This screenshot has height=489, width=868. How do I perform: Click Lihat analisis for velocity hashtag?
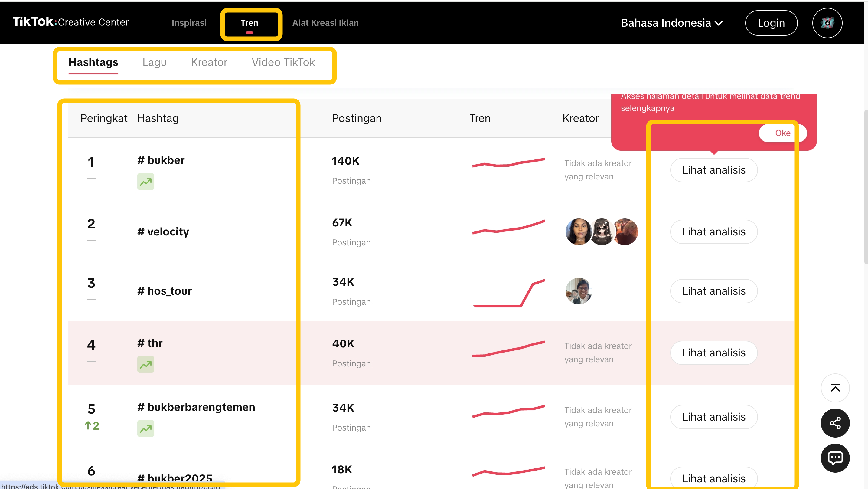click(713, 232)
